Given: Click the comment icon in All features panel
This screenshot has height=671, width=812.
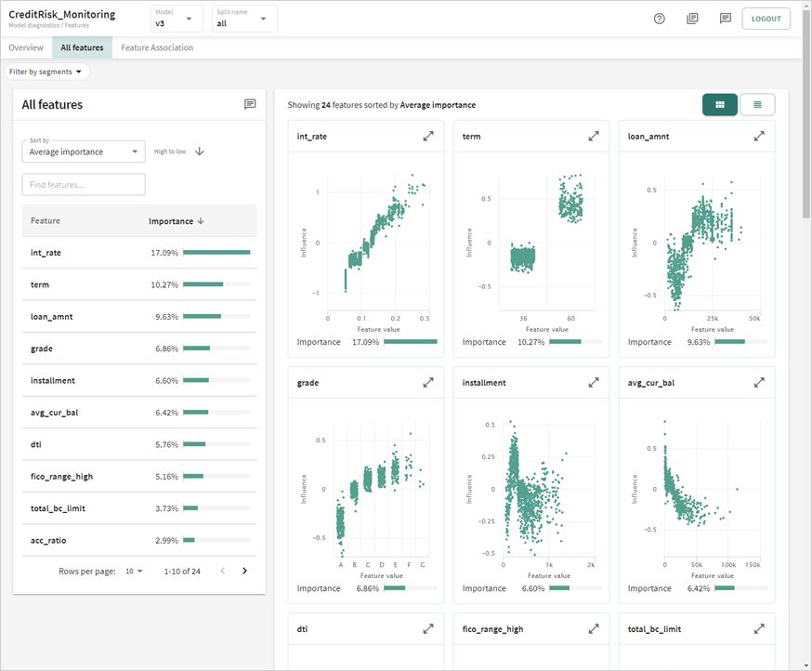Looking at the screenshot, I should click(250, 105).
